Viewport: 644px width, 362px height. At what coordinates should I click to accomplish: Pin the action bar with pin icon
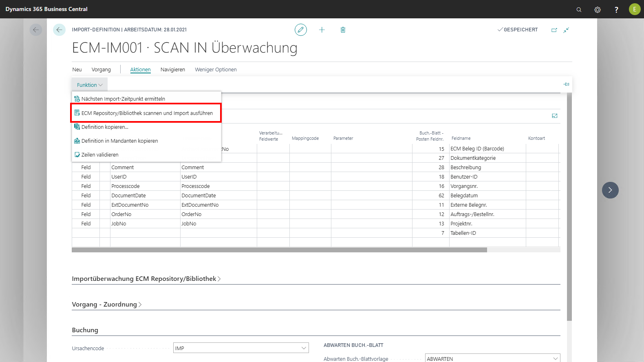tap(566, 84)
